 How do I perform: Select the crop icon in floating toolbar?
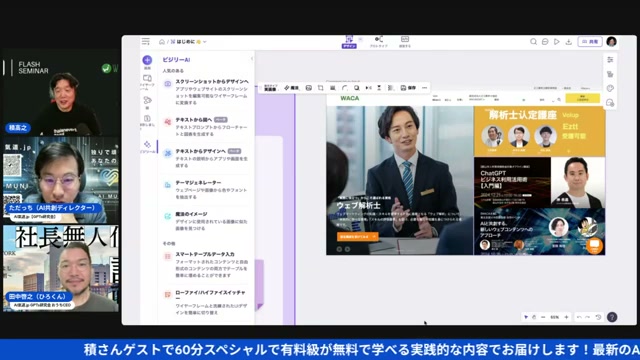click(320, 88)
